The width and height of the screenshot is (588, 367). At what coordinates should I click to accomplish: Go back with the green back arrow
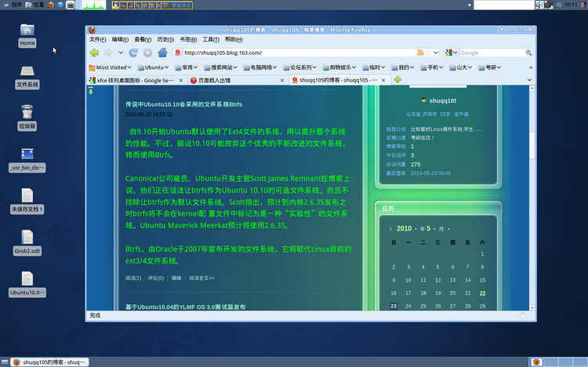click(94, 53)
